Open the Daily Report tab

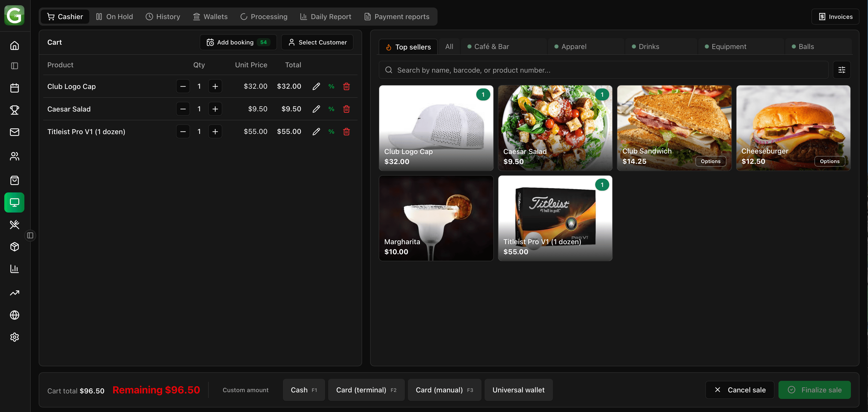tap(325, 17)
